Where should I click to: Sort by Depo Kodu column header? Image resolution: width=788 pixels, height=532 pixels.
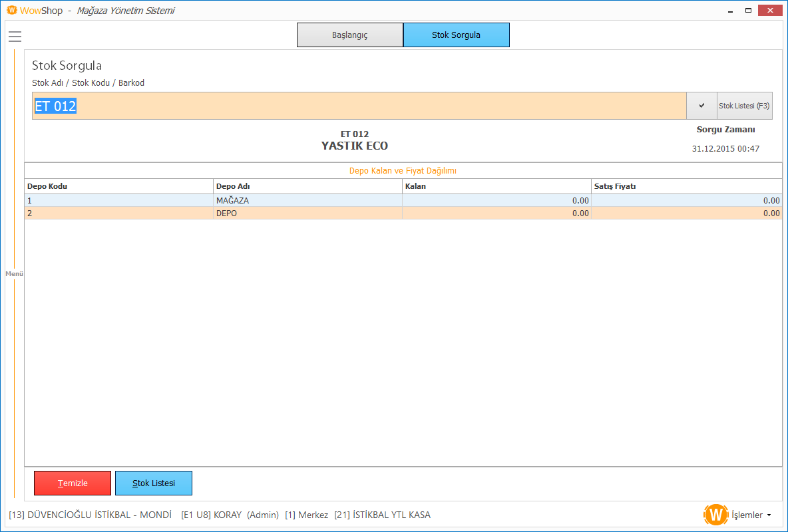click(118, 186)
